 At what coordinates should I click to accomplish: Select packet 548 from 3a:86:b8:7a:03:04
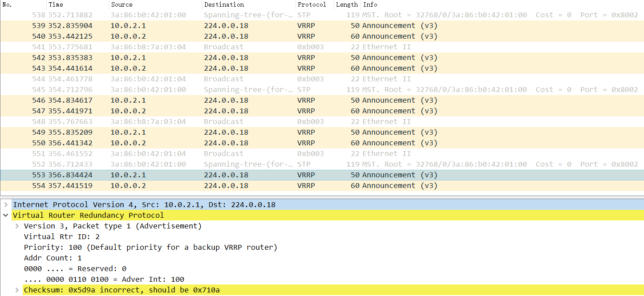322,121
